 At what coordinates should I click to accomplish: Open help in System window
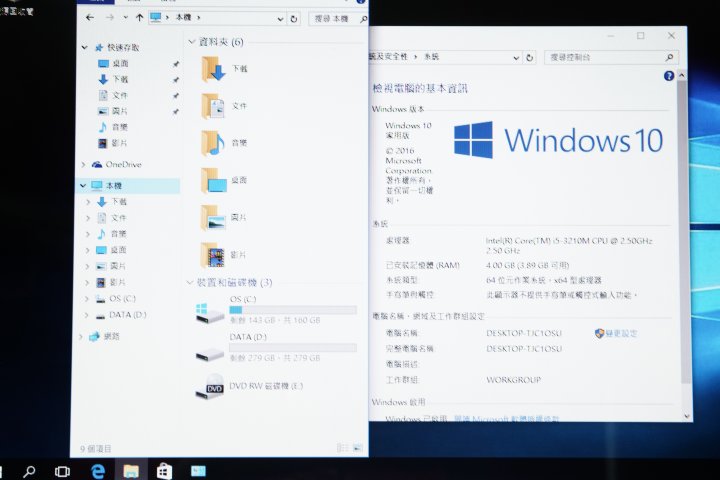tap(669, 76)
